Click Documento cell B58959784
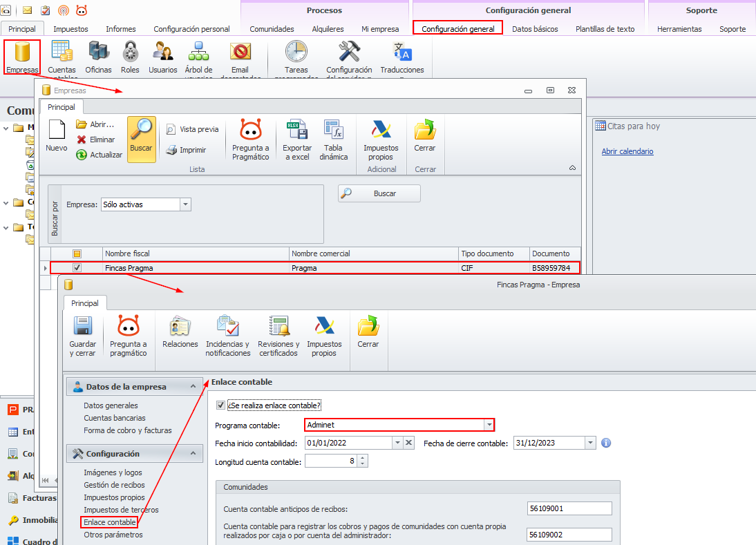The height and width of the screenshot is (545, 756). tap(554, 268)
